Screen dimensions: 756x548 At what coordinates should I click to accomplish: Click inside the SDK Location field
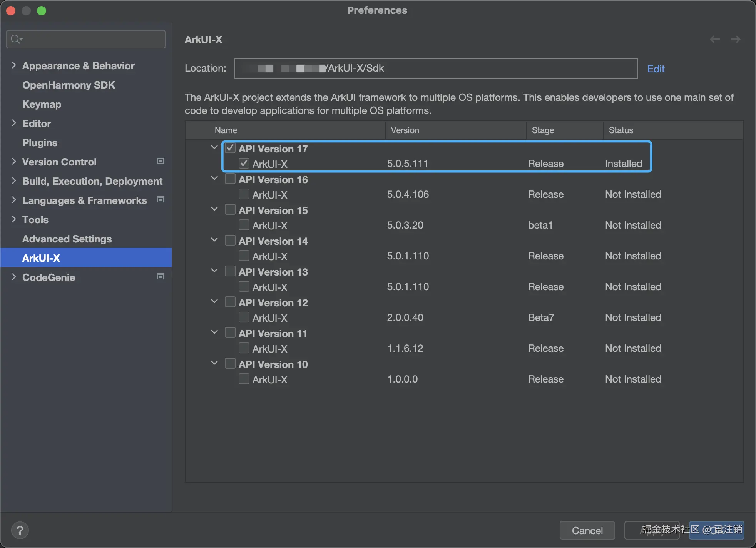tap(435, 68)
